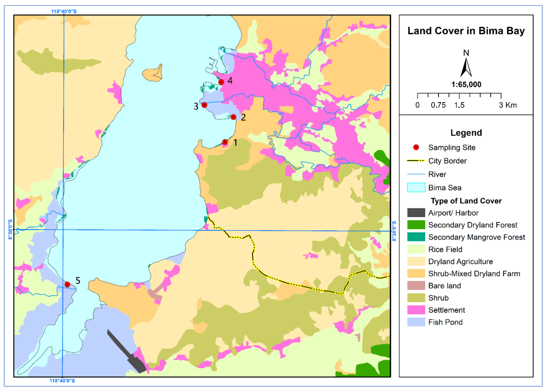
Task: Click the City Border legend line
Action: pyautogui.click(x=416, y=161)
